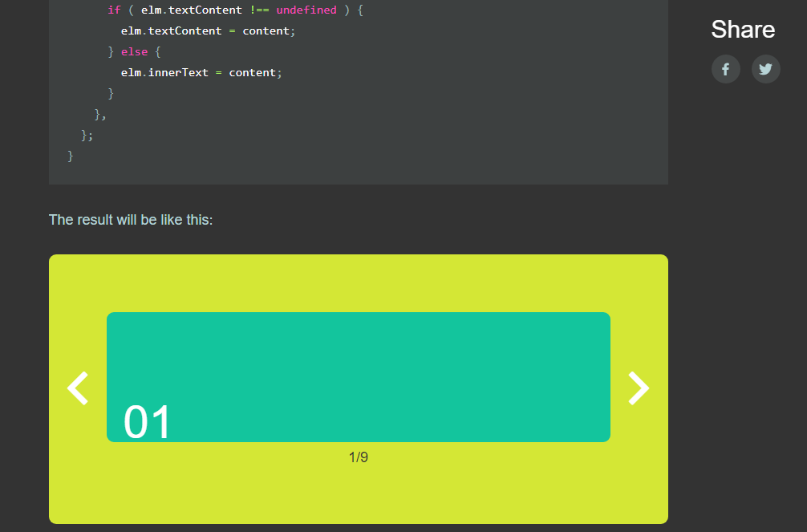This screenshot has height=532, width=807.
Task: Click the white chevron on the carousel's left side
Action: [x=77, y=388]
